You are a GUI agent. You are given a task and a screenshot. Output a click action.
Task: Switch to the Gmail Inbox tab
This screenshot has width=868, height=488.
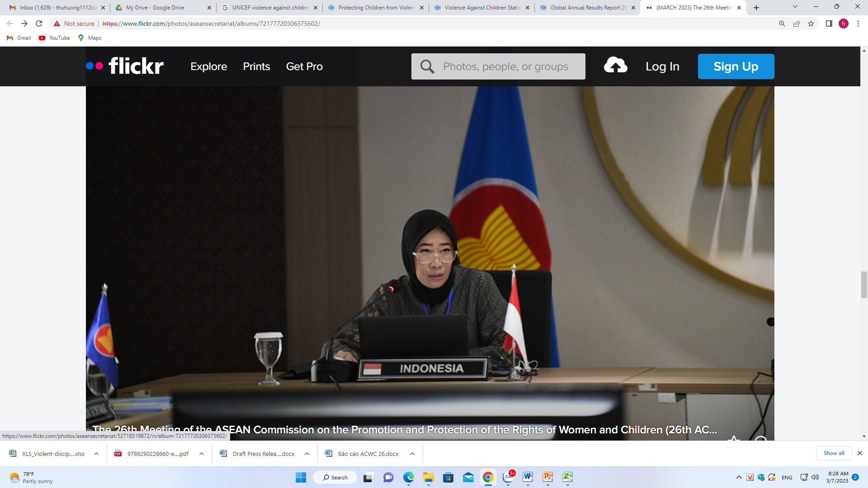pos(57,8)
